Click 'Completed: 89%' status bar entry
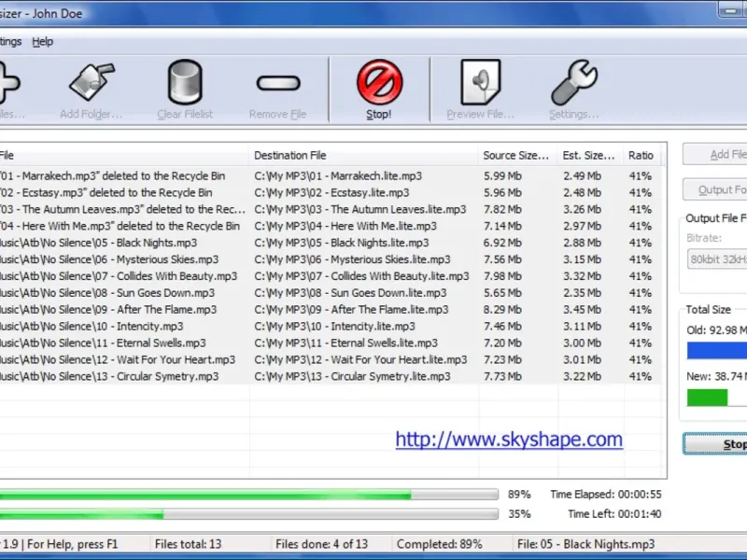747x560 pixels. click(x=439, y=544)
